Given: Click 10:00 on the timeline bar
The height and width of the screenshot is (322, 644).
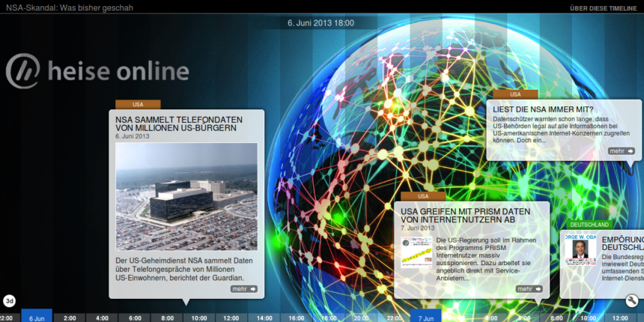Looking at the screenshot, I should pos(199,318).
